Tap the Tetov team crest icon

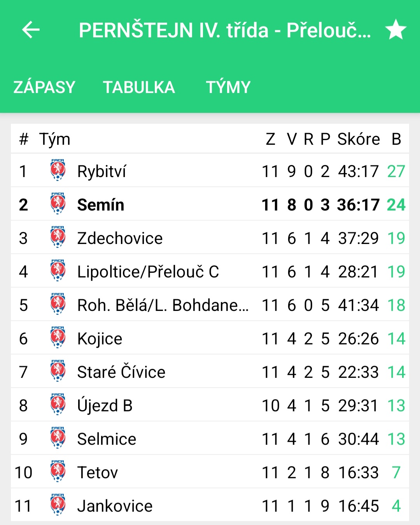tap(58, 471)
